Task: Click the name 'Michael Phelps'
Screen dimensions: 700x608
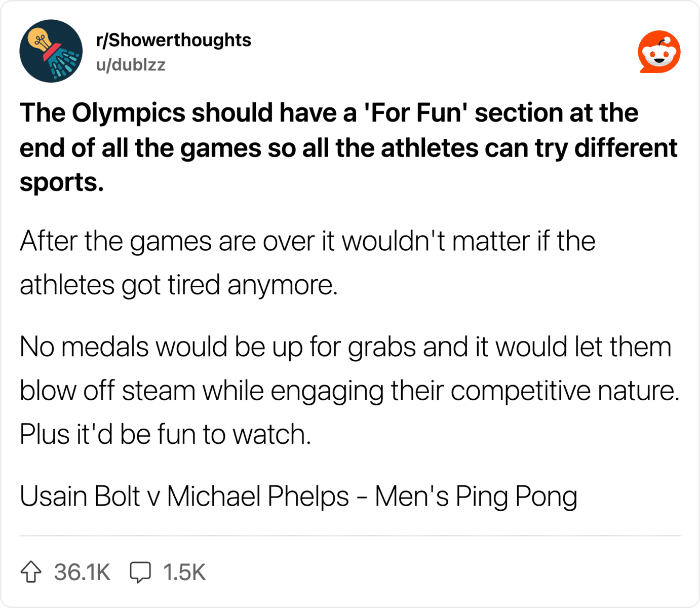Action: [258, 496]
